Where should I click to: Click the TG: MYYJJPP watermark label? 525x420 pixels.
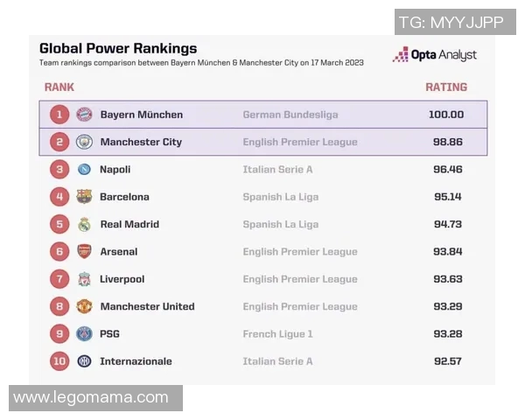point(451,23)
